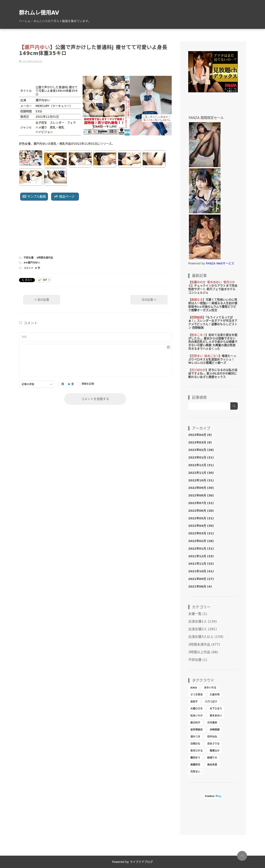Click the サンプル動画 button

(34, 196)
